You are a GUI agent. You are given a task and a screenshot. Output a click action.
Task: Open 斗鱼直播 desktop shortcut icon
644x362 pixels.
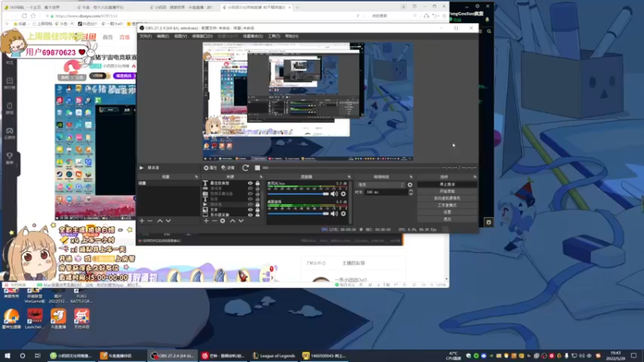click(58, 319)
